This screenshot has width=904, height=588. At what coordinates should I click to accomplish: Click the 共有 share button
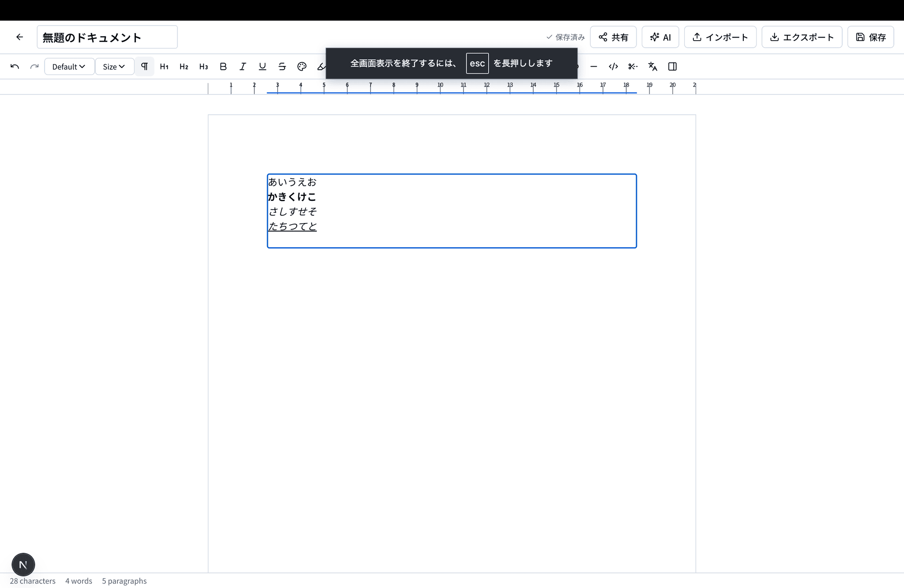[613, 37]
